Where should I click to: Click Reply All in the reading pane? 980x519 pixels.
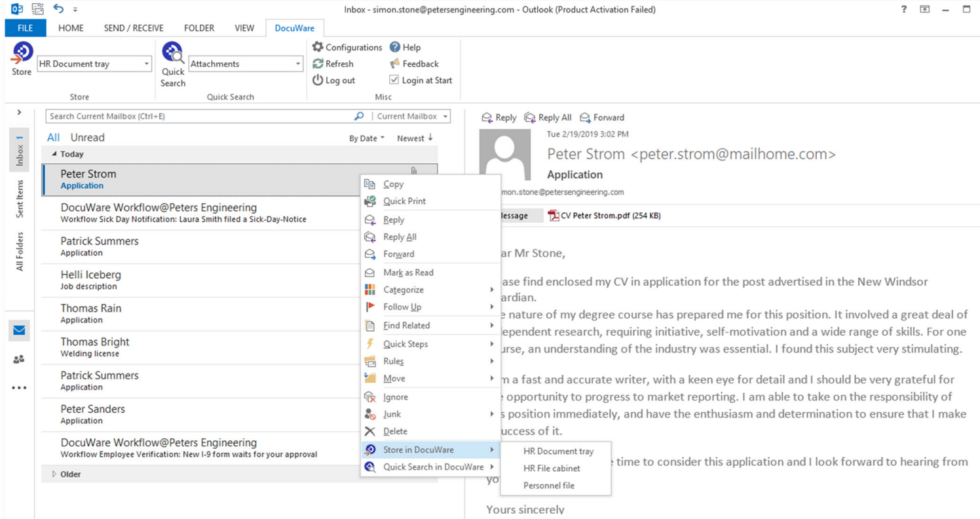pos(548,117)
